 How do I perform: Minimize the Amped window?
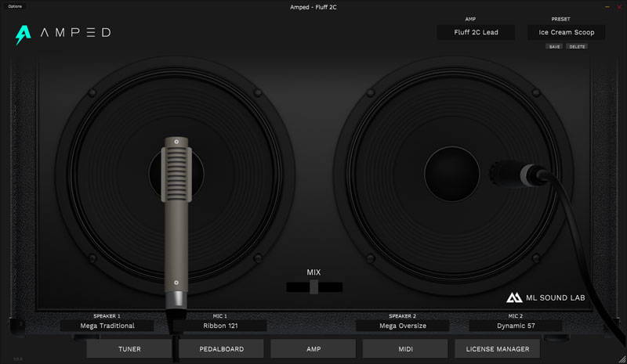click(607, 7)
